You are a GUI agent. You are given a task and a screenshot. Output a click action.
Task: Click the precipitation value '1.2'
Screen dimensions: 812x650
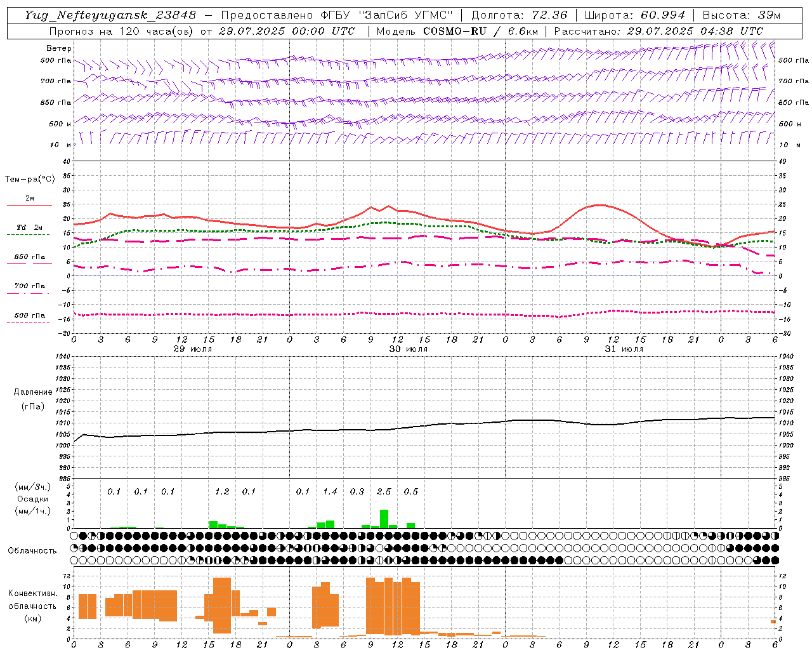pos(222,492)
